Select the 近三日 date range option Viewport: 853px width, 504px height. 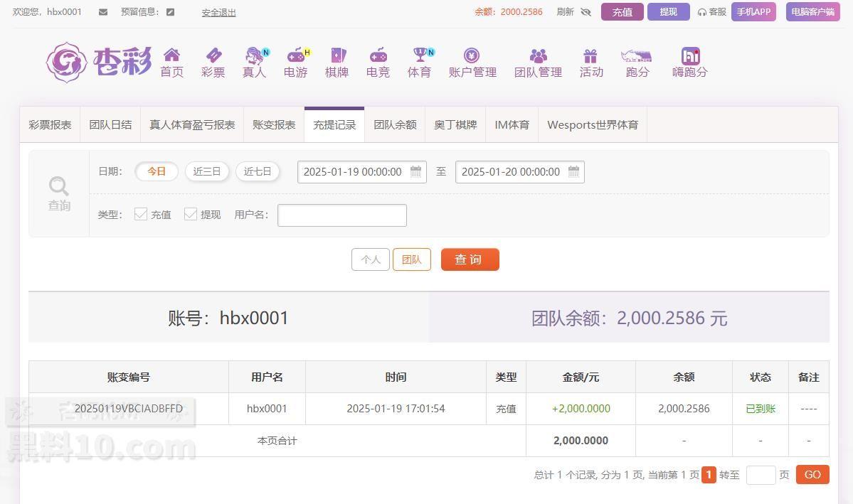207,171
